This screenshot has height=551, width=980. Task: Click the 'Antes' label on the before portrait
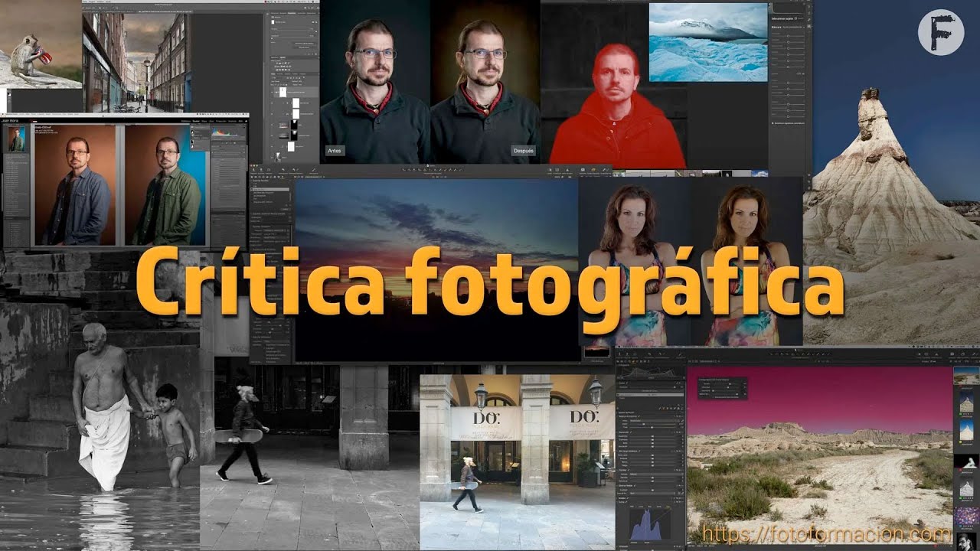coord(334,151)
